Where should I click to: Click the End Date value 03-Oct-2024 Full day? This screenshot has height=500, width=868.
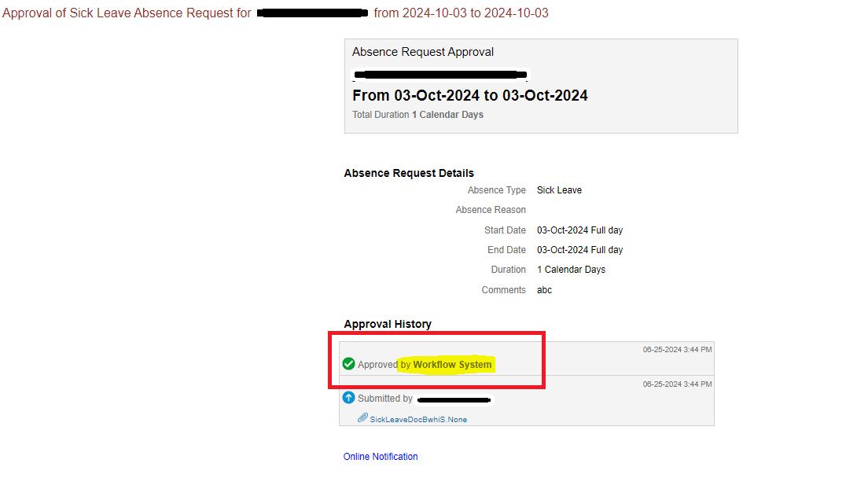point(579,249)
